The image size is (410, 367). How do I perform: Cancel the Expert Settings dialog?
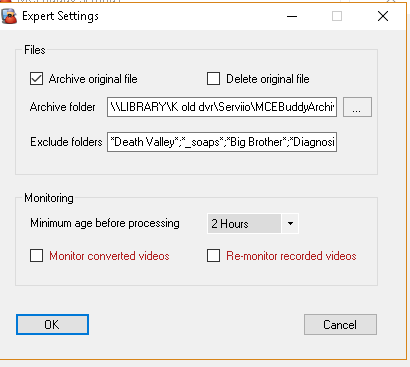click(x=340, y=324)
